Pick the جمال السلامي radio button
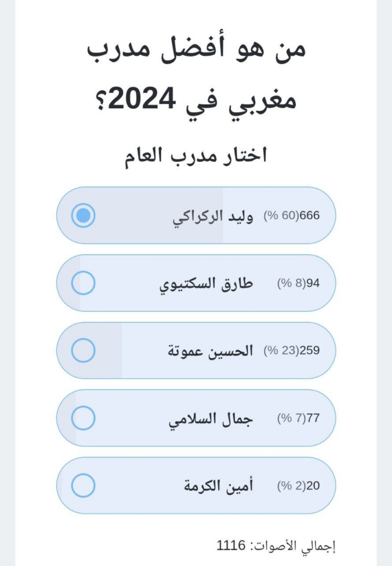The height and width of the screenshot is (566, 392). pos(83,418)
